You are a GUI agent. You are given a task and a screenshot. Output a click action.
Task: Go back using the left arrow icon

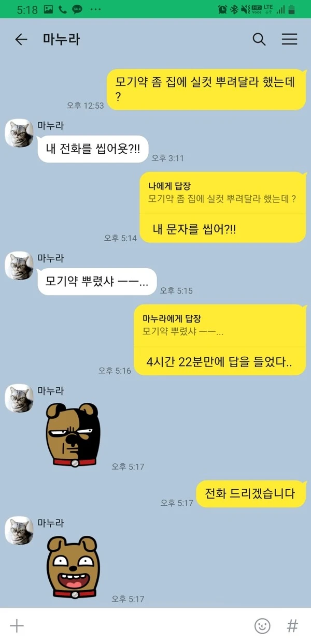point(21,39)
